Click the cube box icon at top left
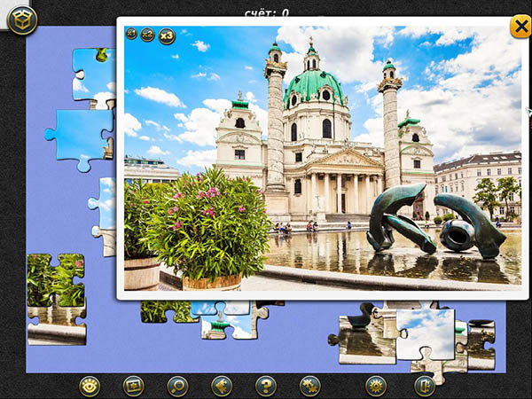Screen dimensions: 532x399 [21, 20]
